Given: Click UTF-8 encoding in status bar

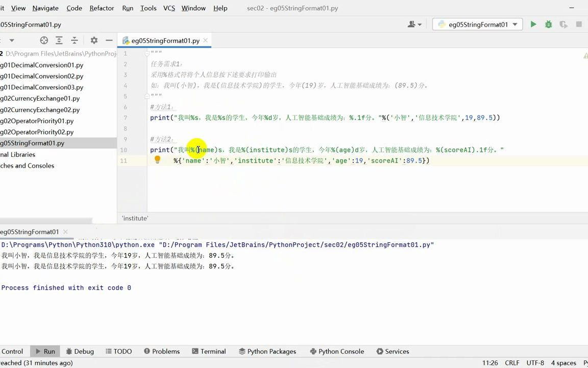Looking at the screenshot, I should pyautogui.click(x=535, y=363).
